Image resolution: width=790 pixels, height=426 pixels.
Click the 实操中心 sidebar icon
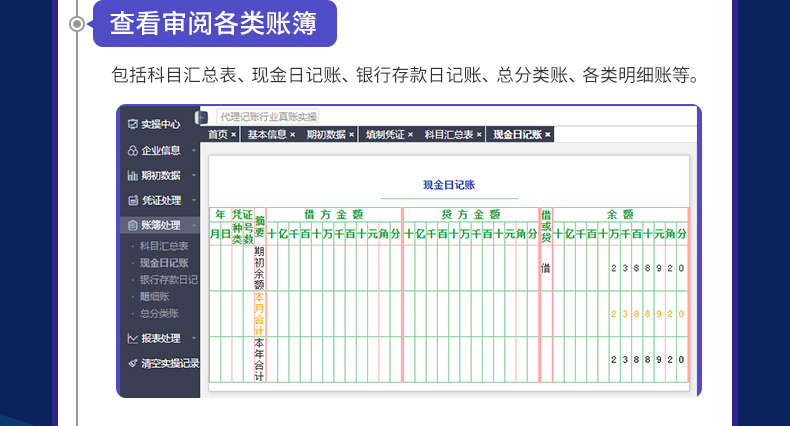click(133, 124)
